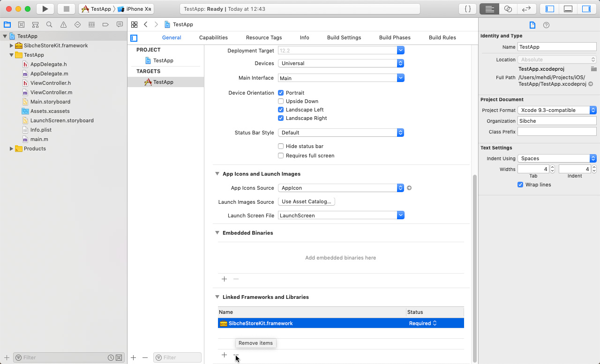Open the Devices dropdown
The height and width of the screenshot is (364, 600).
[341, 63]
